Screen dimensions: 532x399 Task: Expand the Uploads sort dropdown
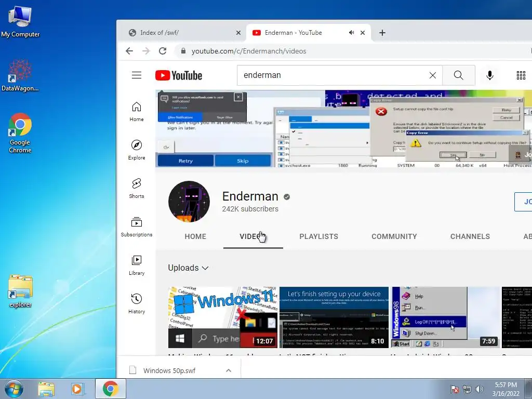[188, 268]
